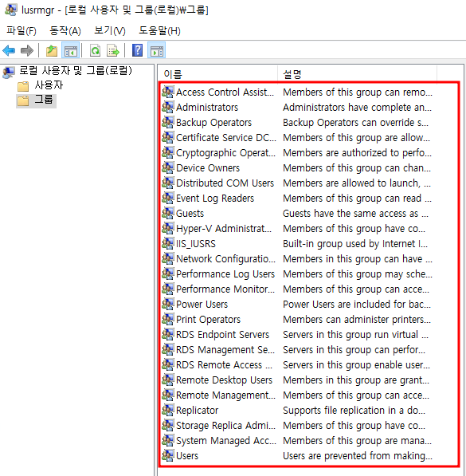
Task: Click the 사용자 folder icon
Action: coord(23,86)
